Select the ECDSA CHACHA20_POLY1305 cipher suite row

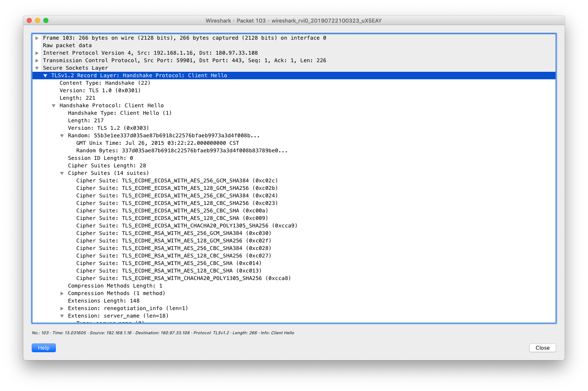[186, 226]
